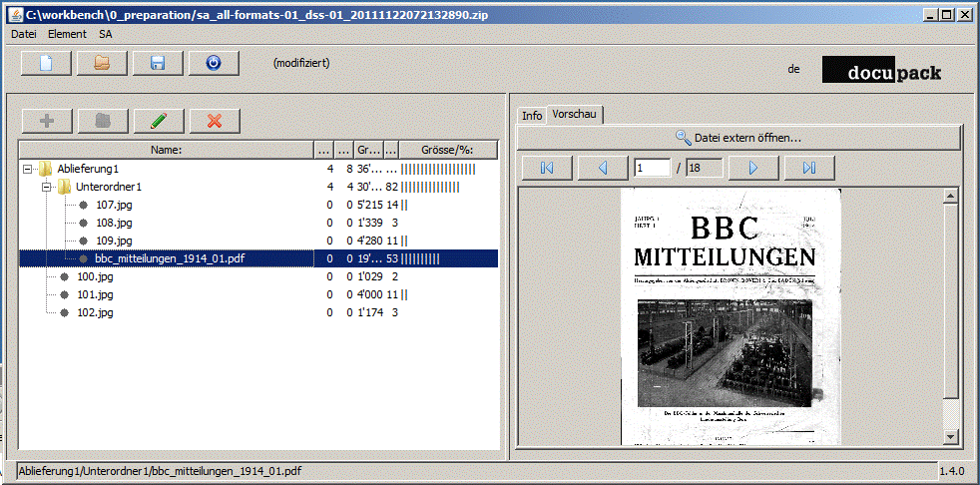Click the Ablieferung1 folder icon
Image resolution: width=980 pixels, height=485 pixels.
click(45, 169)
